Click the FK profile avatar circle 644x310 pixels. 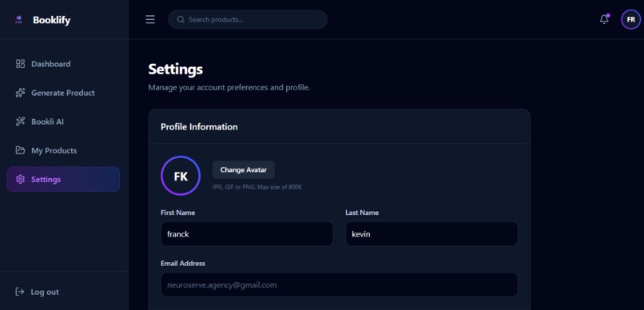point(181,176)
